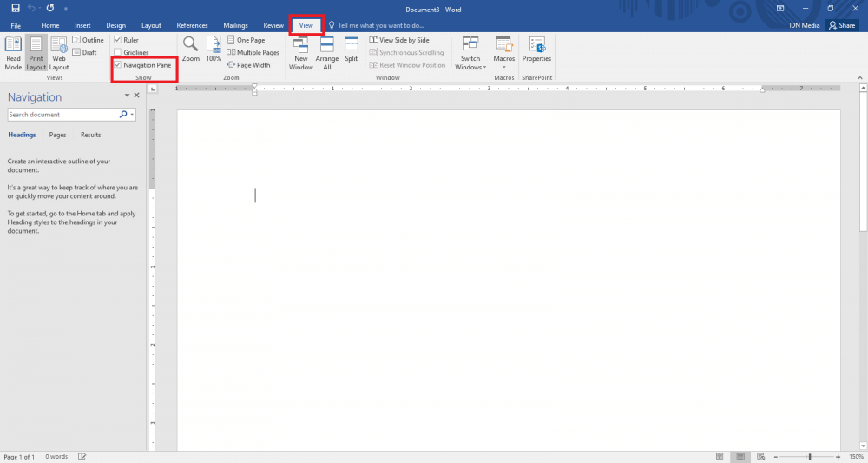Click Print Layout icon in status bar
Viewport: 868px width, 463px height.
pos(740,457)
